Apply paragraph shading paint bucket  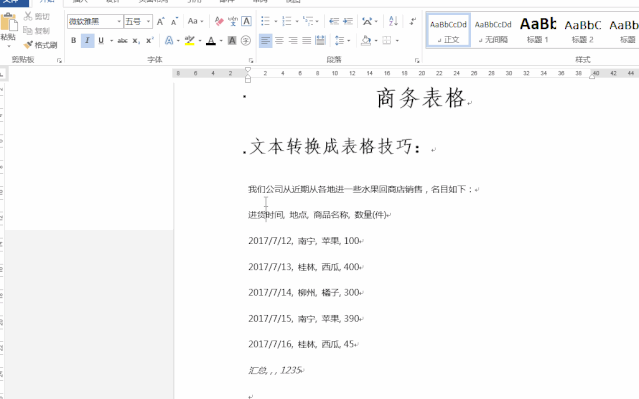pyautogui.click(x=366, y=40)
